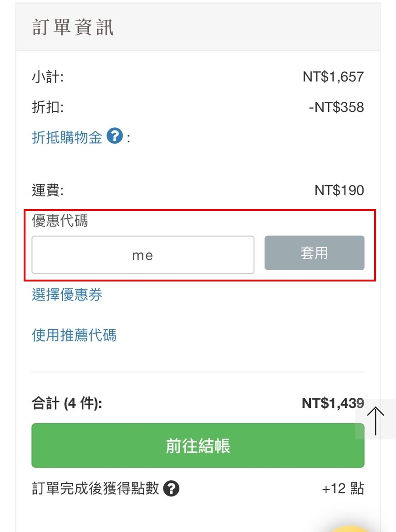Click the 運費 label
Image resolution: width=396 pixels, height=532 pixels.
47,190
